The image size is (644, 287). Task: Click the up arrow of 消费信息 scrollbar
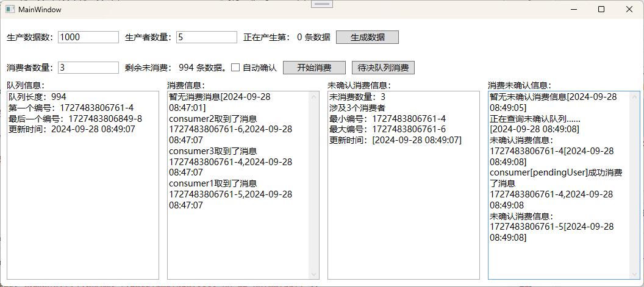(314, 97)
